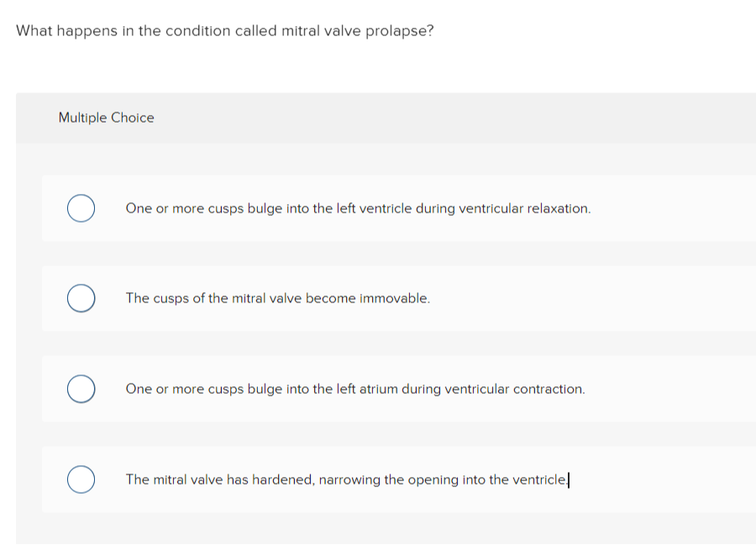
Task: Pick the radio button next to 'hardened' option
Action: 81,479
